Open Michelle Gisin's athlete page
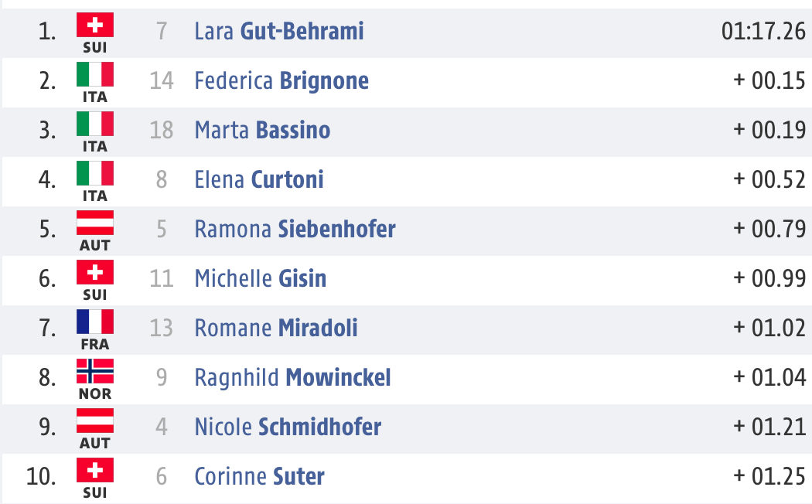Viewport: 812px width, 504px height. (x=261, y=278)
